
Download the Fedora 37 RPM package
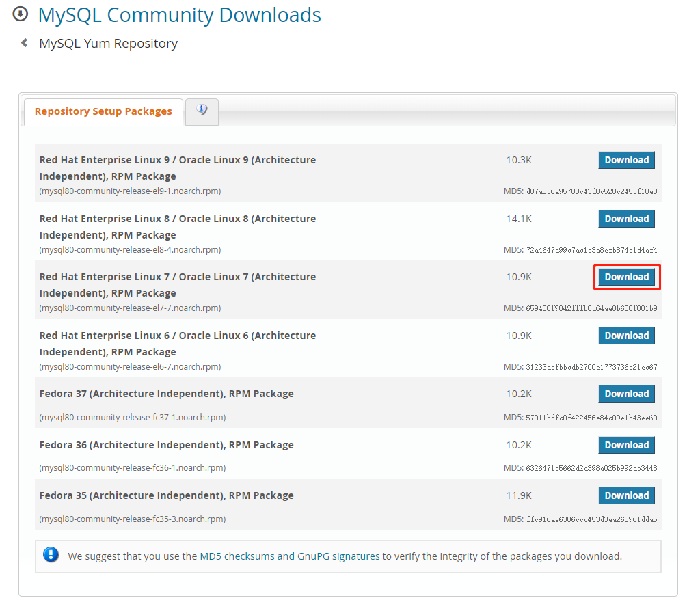point(626,394)
